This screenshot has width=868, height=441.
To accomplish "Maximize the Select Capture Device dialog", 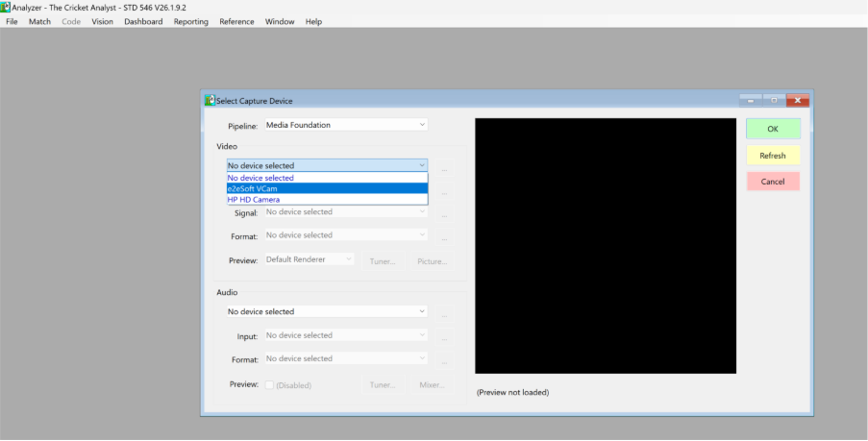I will tap(774, 101).
